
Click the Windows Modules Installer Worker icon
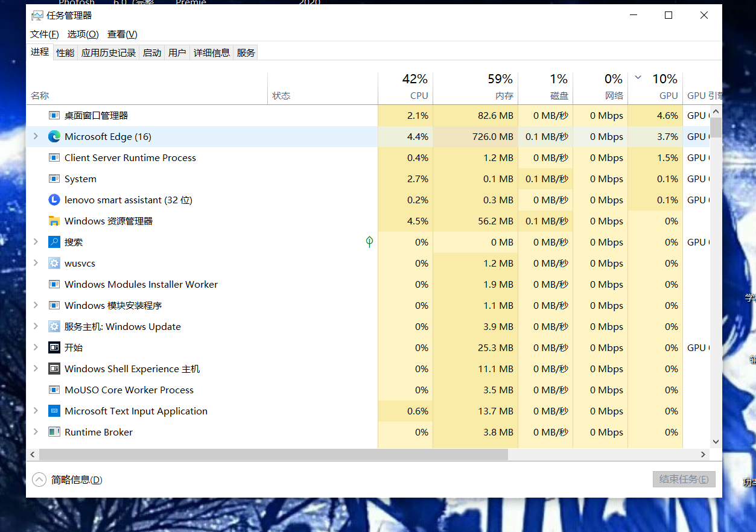point(54,284)
